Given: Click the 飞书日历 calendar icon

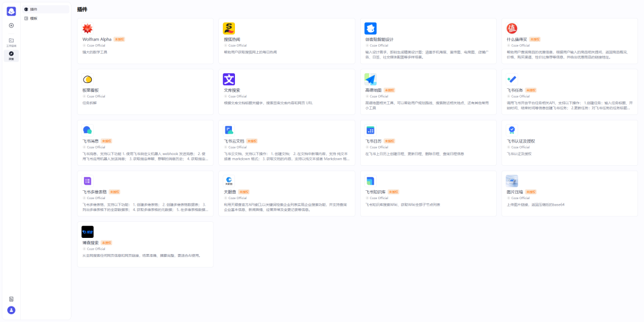Looking at the screenshot, I should [370, 130].
